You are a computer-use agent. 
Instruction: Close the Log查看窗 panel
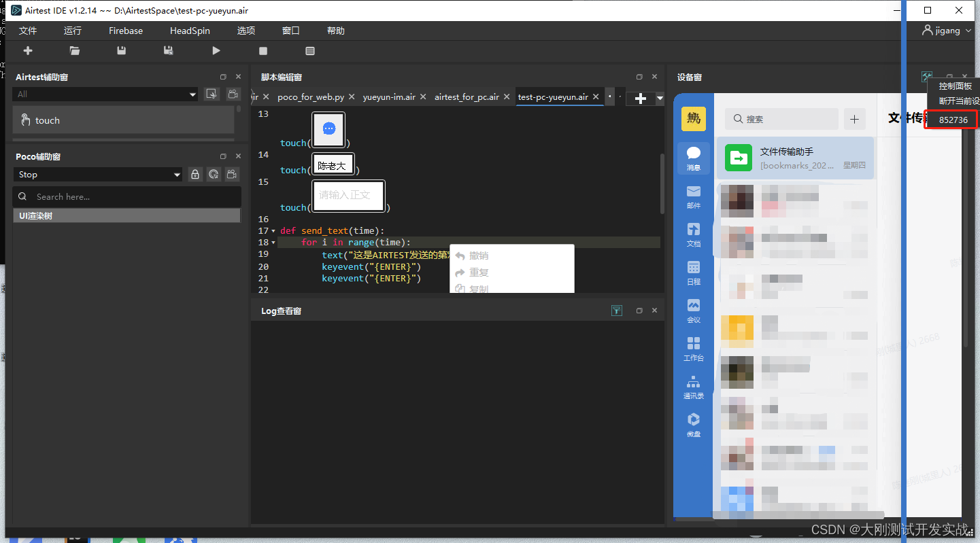coord(654,311)
